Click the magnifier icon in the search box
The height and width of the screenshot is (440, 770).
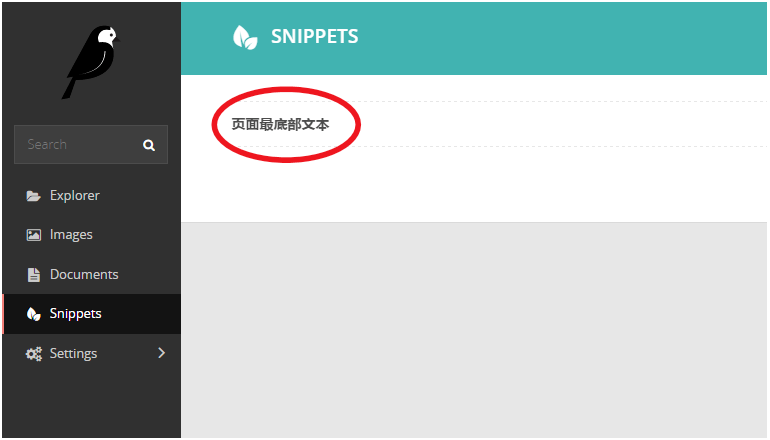pyautogui.click(x=149, y=145)
